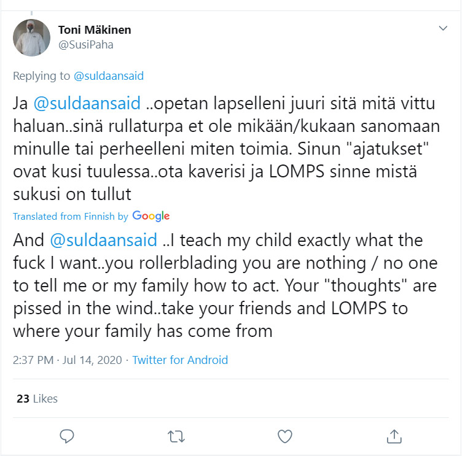The image size is (476, 456).
Task: Click the grey "Replying to" label
Action: [x=41, y=76]
